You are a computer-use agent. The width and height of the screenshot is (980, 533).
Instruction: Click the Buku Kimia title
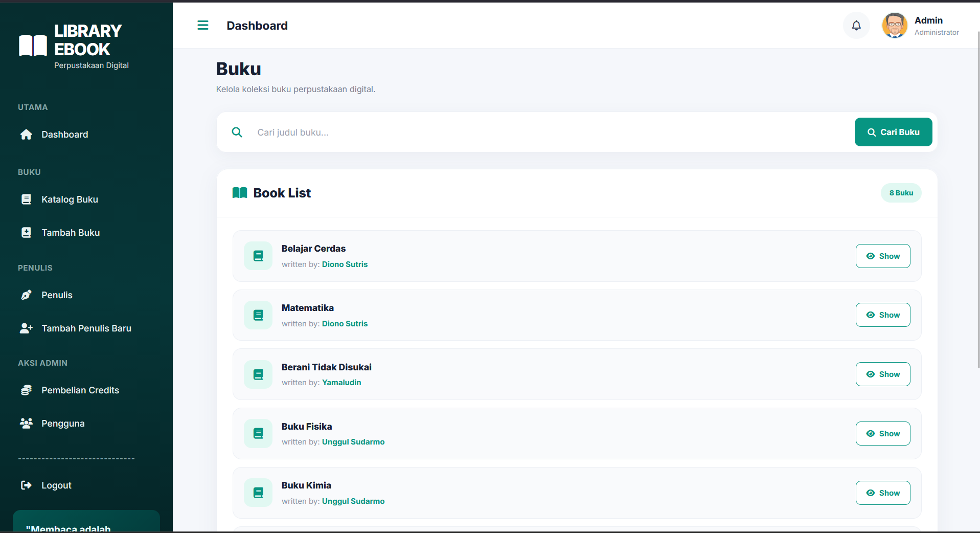click(x=306, y=485)
